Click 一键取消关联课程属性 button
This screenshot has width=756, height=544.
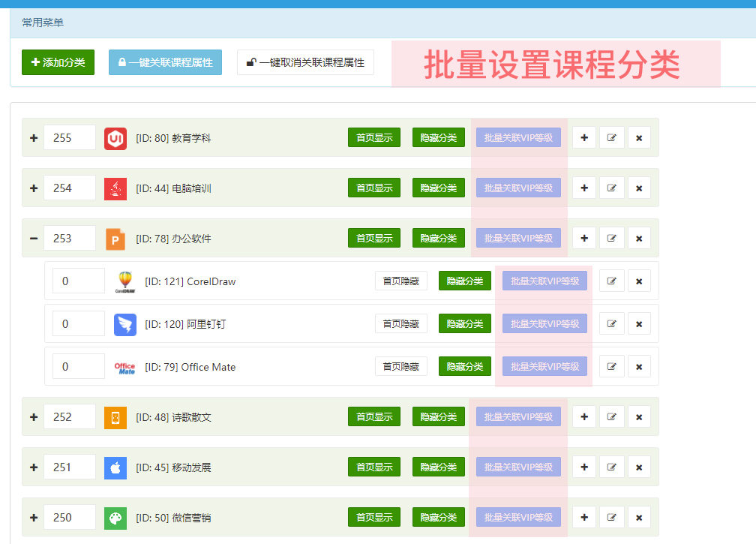[306, 62]
